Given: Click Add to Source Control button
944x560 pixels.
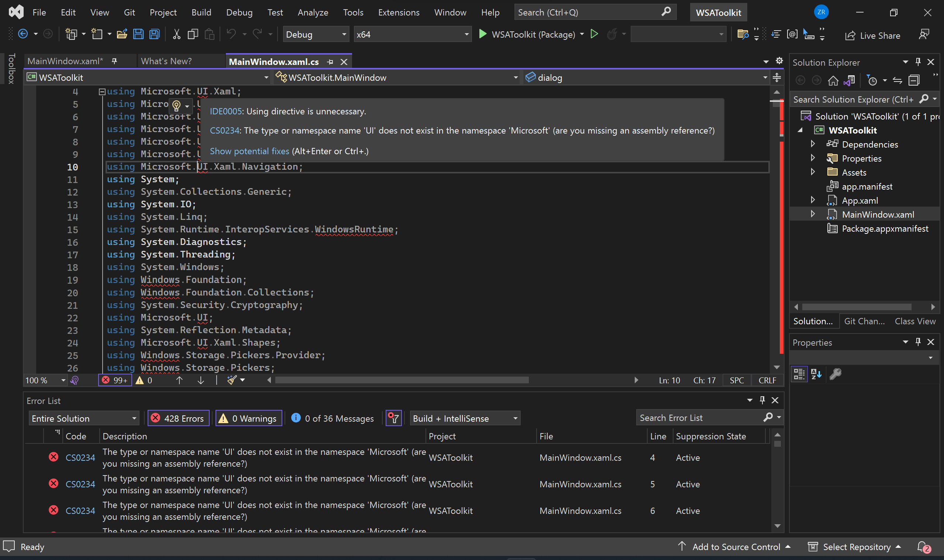Looking at the screenshot, I should (734, 547).
